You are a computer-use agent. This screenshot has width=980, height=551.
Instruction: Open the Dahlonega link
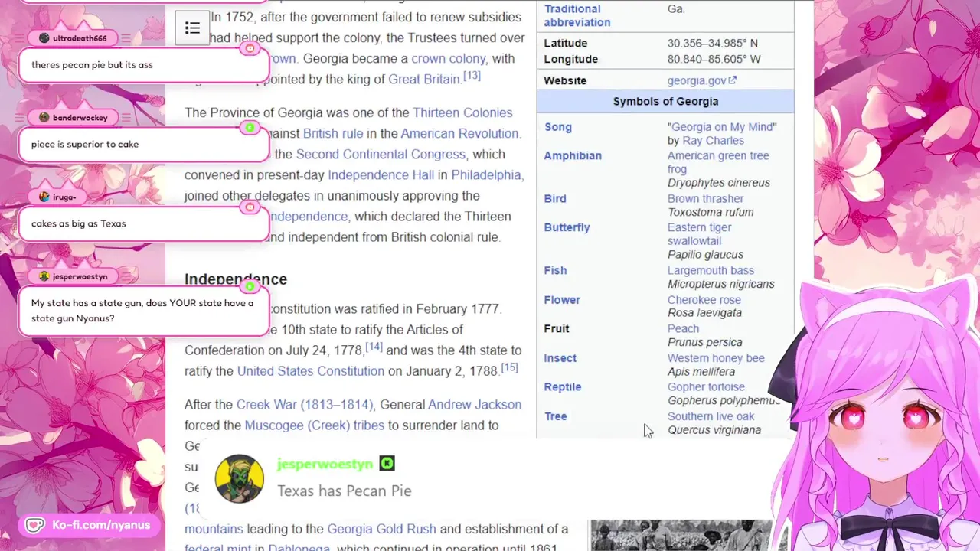click(x=298, y=548)
